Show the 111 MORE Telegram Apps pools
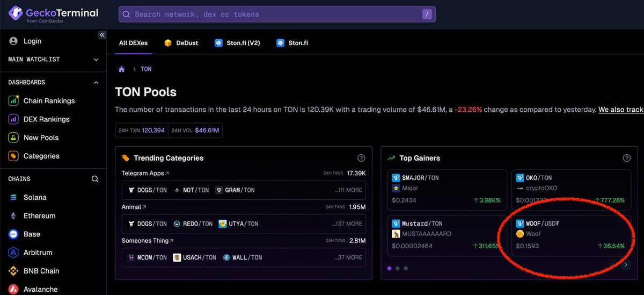Viewport: 644px width, 295px height. pos(348,190)
